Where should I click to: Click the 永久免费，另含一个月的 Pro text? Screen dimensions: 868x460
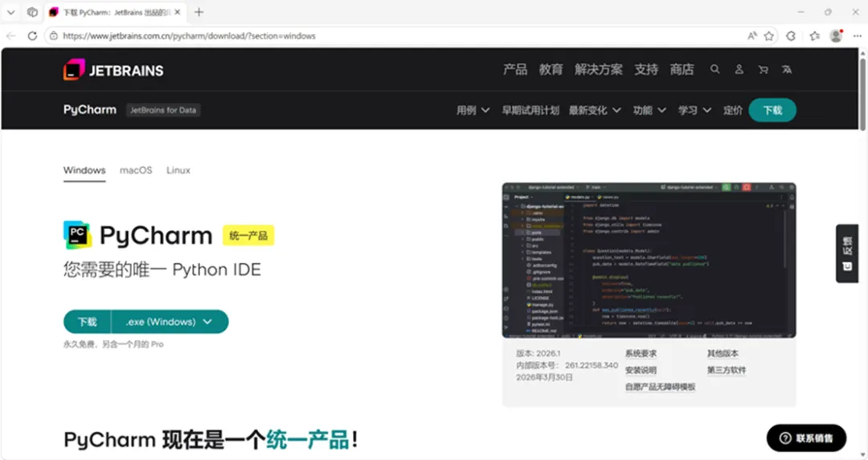click(x=113, y=344)
